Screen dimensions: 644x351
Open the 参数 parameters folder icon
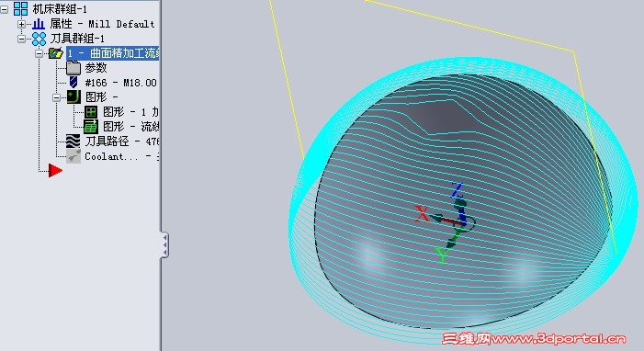tap(73, 68)
